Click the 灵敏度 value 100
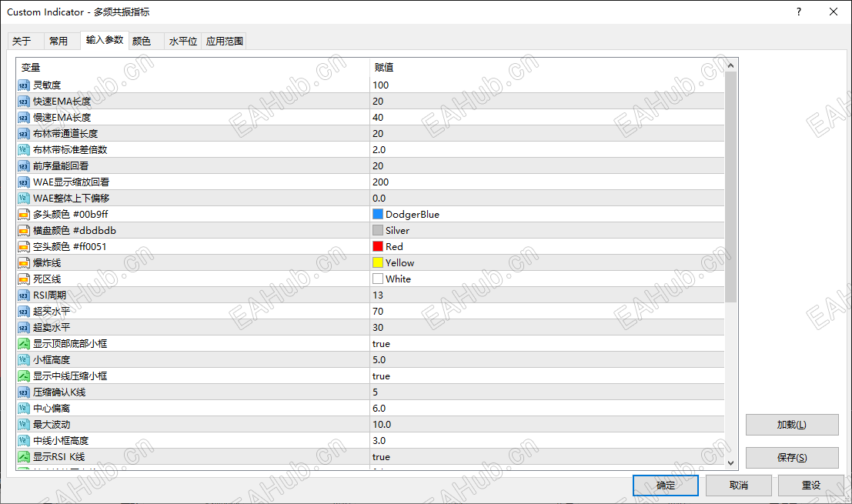 point(381,85)
